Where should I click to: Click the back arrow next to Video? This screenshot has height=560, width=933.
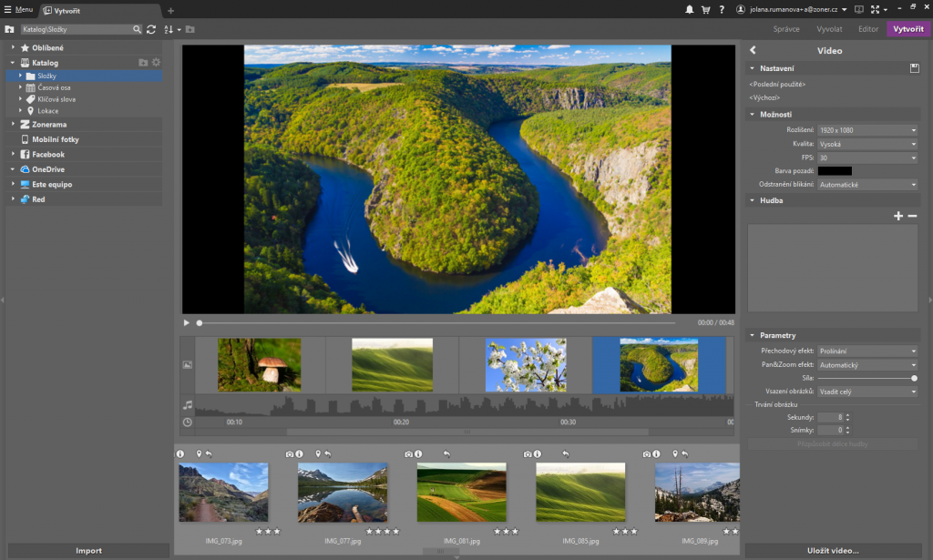click(x=753, y=51)
